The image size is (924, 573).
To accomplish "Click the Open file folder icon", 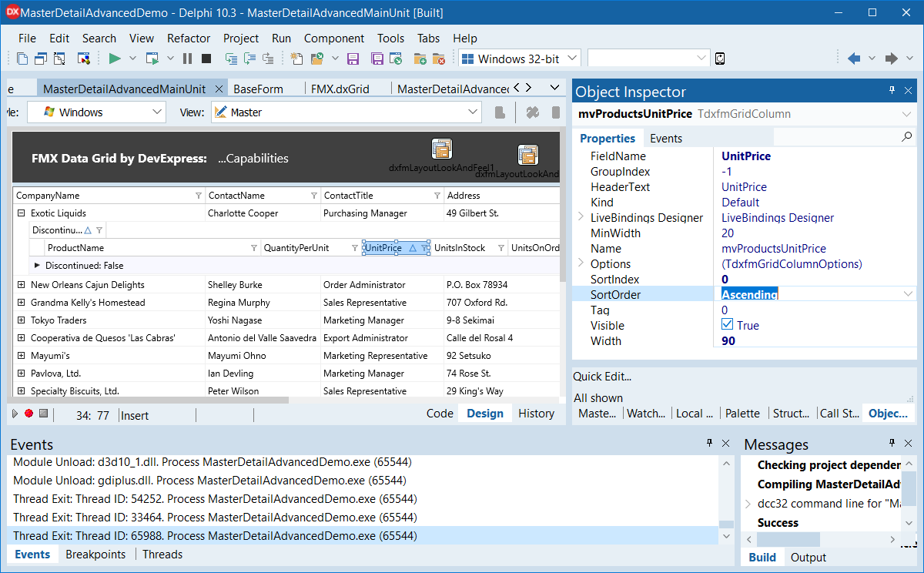I will (317, 59).
